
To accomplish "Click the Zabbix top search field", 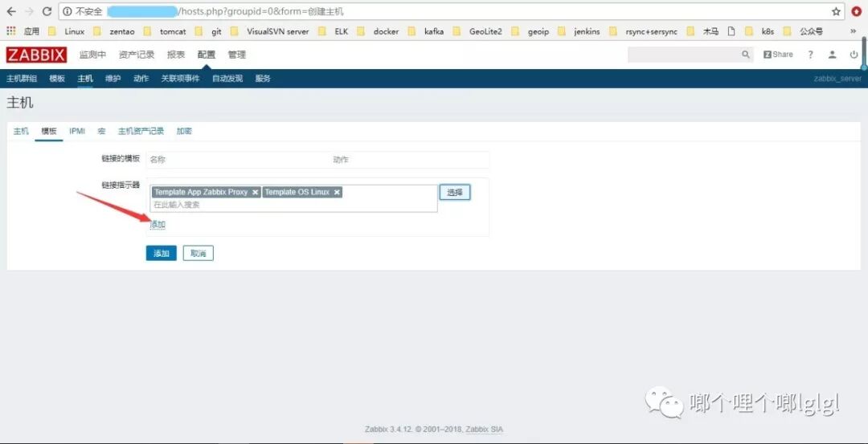I will coord(683,55).
